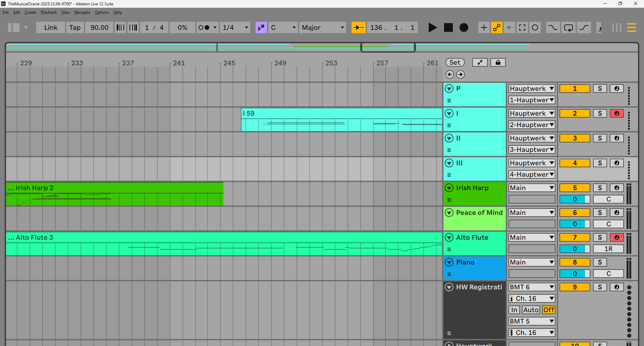The width and height of the screenshot is (644, 346).
Task: Open the Create menu
Action: 31,12
